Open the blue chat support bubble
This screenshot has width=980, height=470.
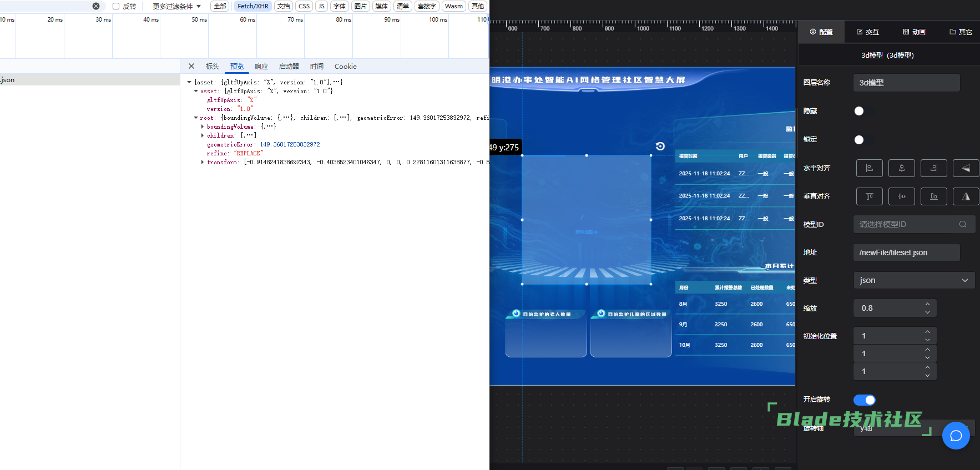coord(956,436)
